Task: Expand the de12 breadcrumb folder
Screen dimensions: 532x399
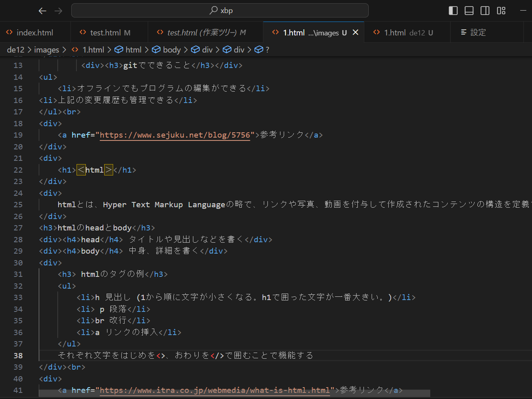Action: (15, 50)
